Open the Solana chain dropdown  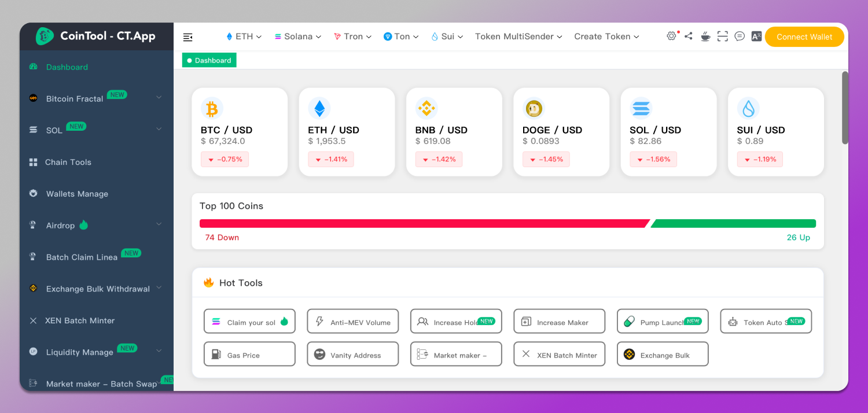[297, 36]
